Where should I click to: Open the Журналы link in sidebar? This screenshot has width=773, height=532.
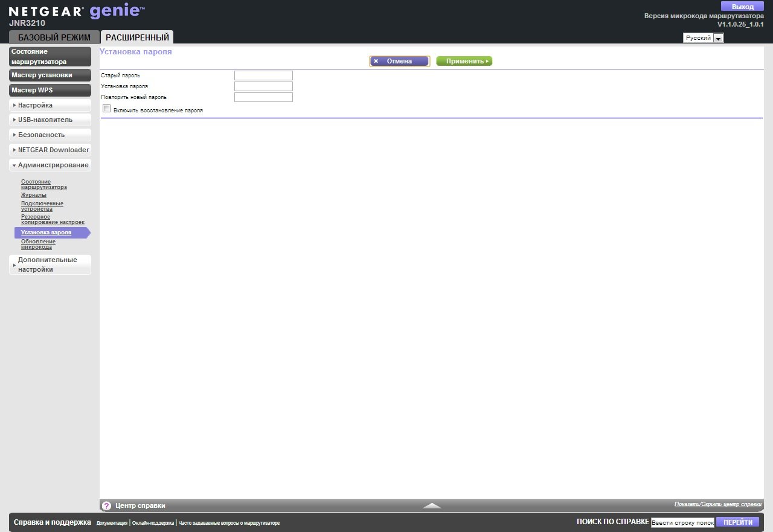pos(34,195)
